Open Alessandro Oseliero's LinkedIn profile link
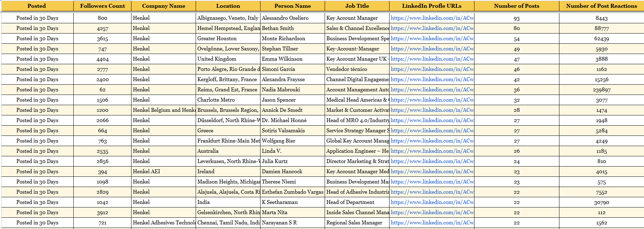The height and width of the screenshot is (229, 644). [432, 18]
